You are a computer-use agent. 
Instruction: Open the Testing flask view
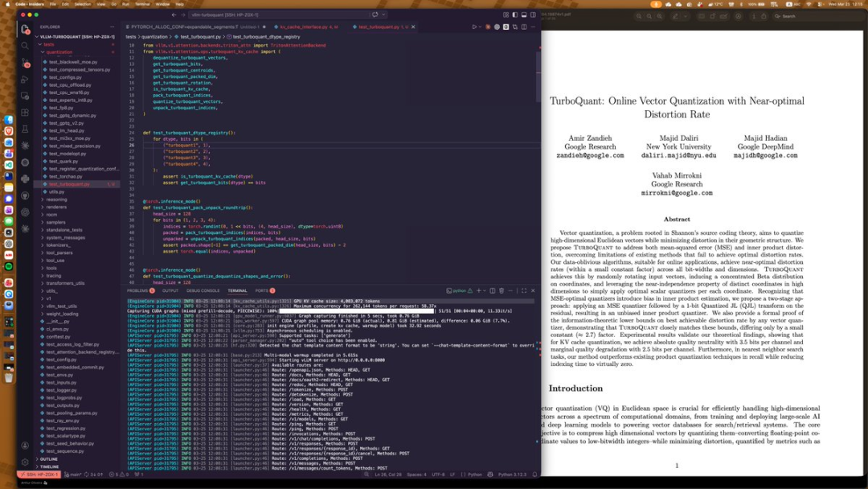[25, 129]
